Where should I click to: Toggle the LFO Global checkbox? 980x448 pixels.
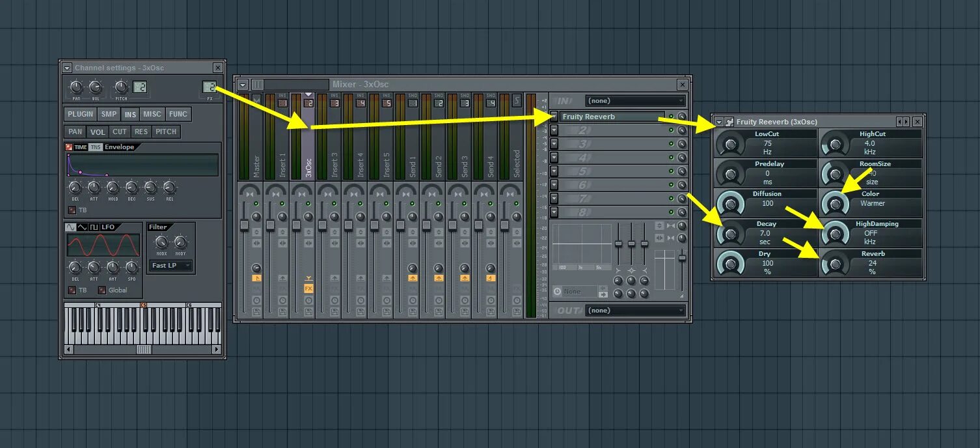click(102, 290)
